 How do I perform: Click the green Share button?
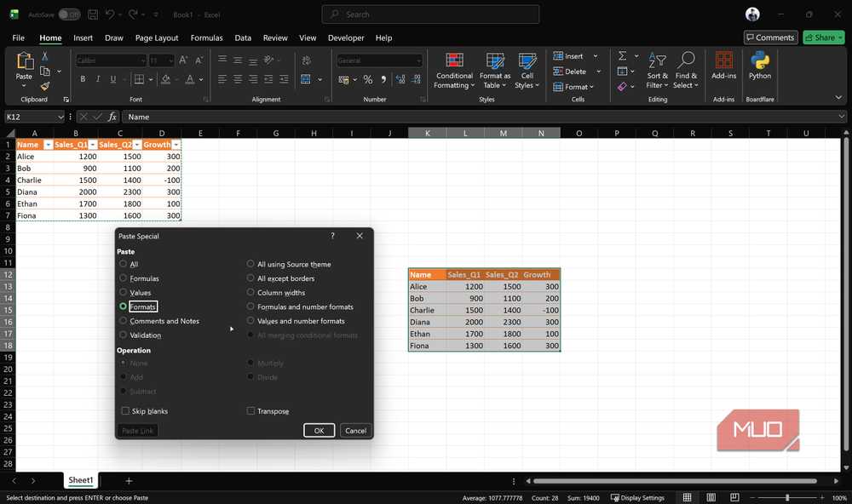pyautogui.click(x=823, y=37)
